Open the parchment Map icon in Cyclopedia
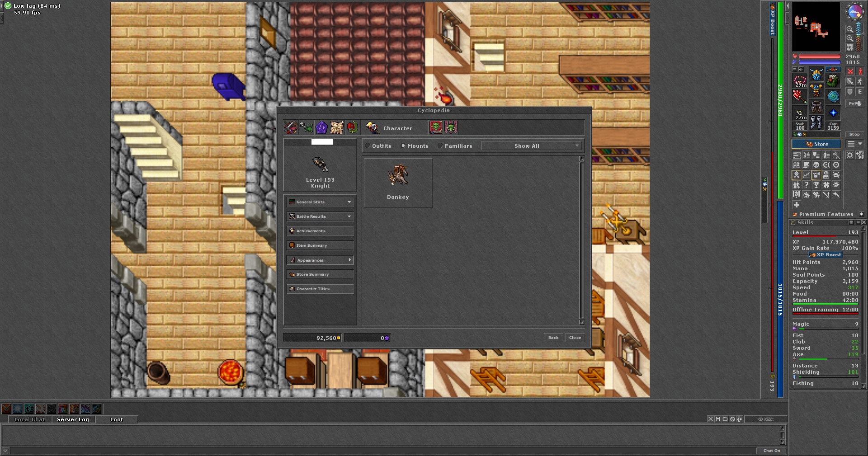The width and height of the screenshot is (868, 456). tap(337, 128)
